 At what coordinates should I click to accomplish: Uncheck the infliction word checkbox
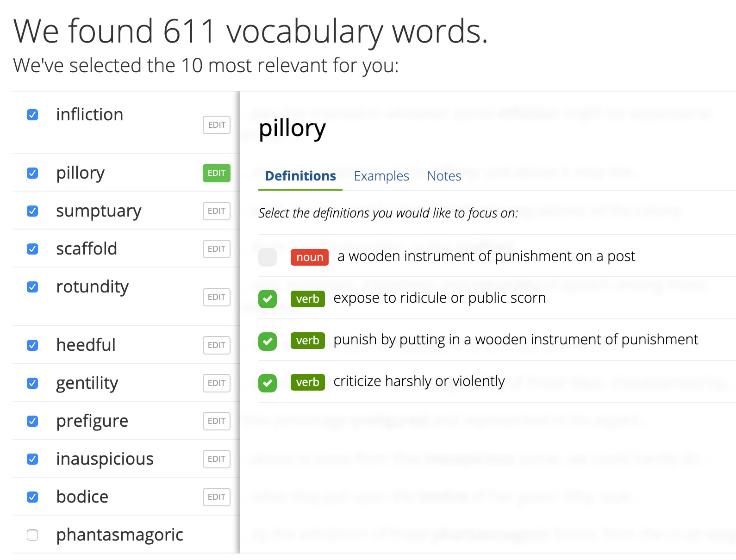point(32,115)
